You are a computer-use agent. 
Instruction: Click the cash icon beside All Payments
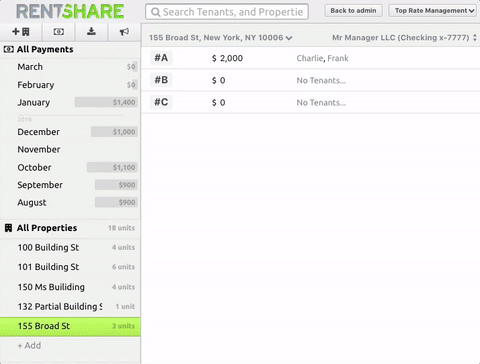click(x=8, y=50)
